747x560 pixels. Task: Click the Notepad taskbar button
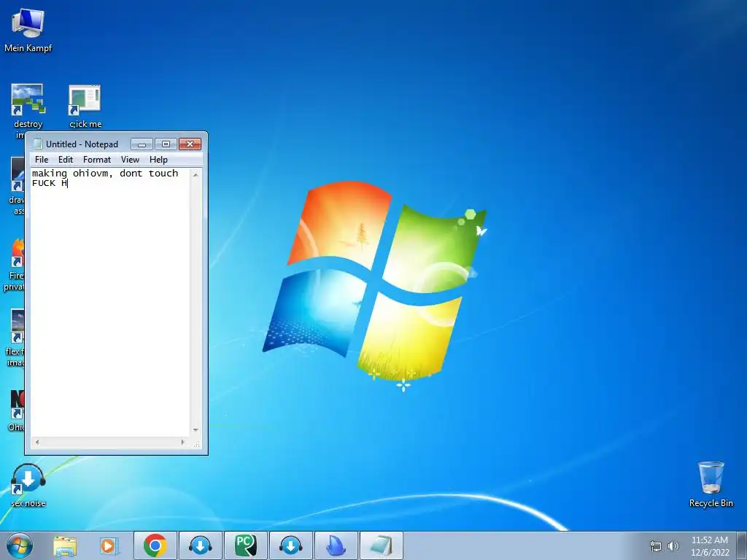tap(381, 545)
